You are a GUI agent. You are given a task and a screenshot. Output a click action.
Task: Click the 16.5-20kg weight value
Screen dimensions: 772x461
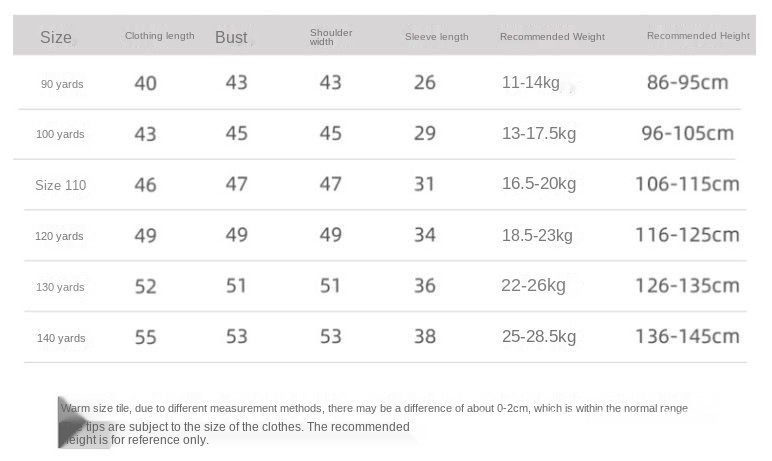click(x=538, y=184)
